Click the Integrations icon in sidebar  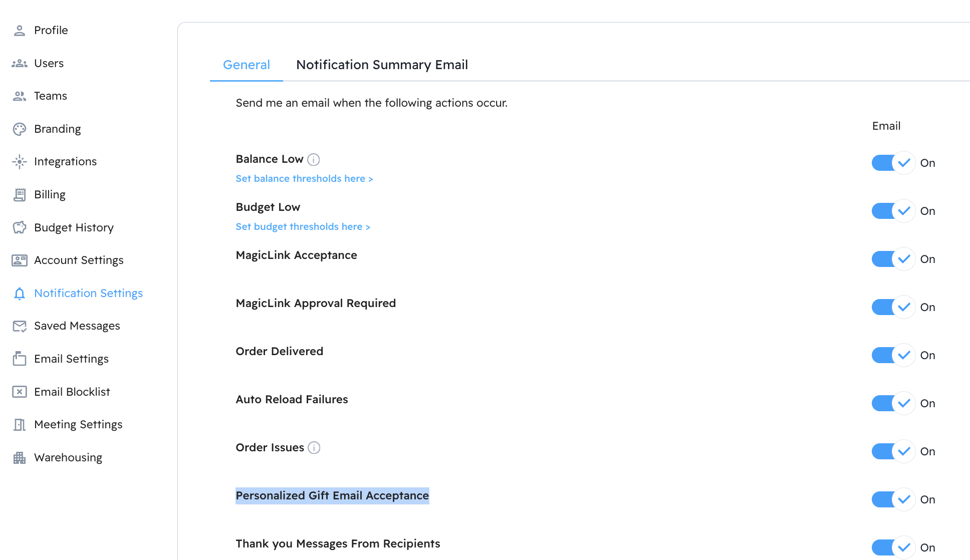point(19,162)
